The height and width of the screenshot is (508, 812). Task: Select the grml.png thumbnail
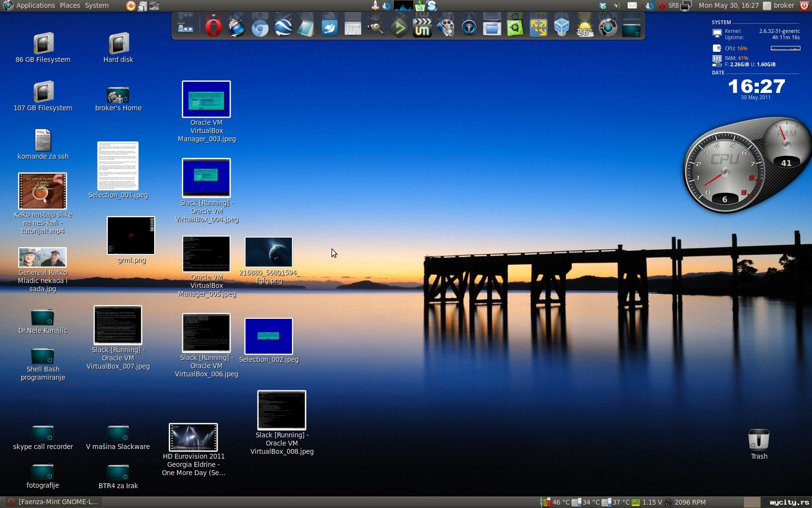click(x=131, y=236)
